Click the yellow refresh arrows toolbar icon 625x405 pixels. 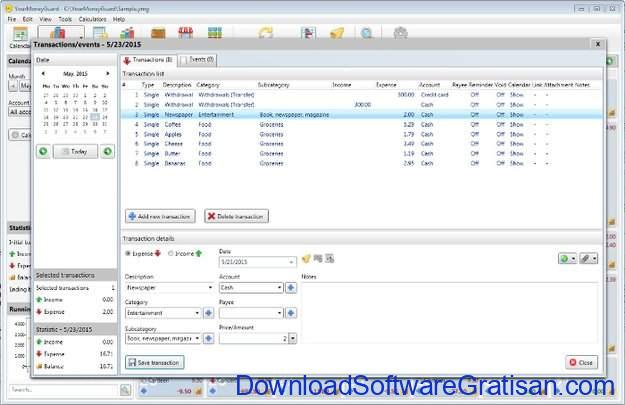(265, 33)
